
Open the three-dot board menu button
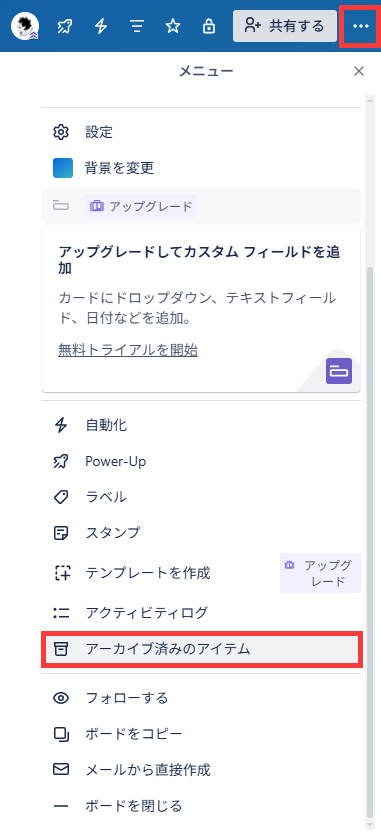(x=361, y=26)
